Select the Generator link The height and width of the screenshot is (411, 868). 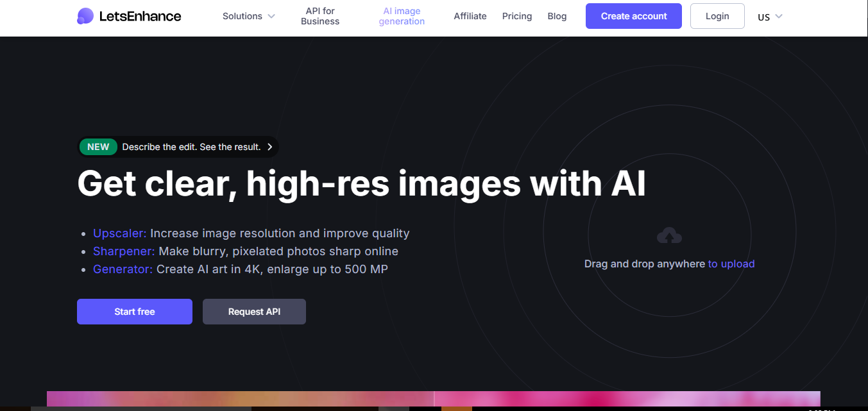123,269
